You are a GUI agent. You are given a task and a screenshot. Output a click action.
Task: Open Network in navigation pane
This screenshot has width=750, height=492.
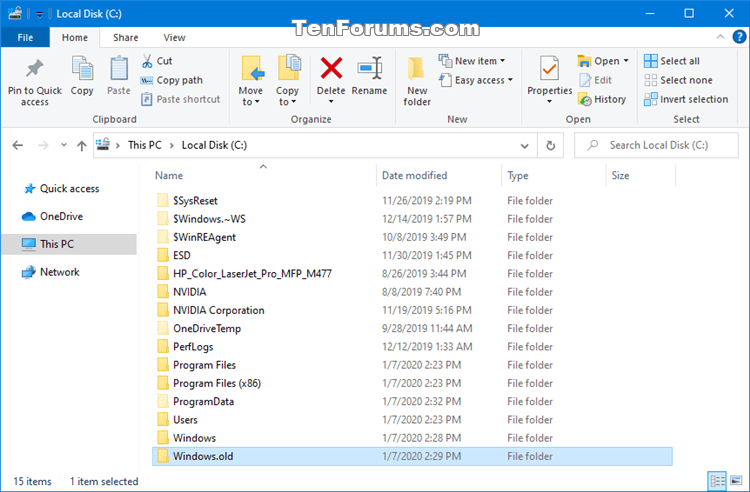click(x=51, y=272)
